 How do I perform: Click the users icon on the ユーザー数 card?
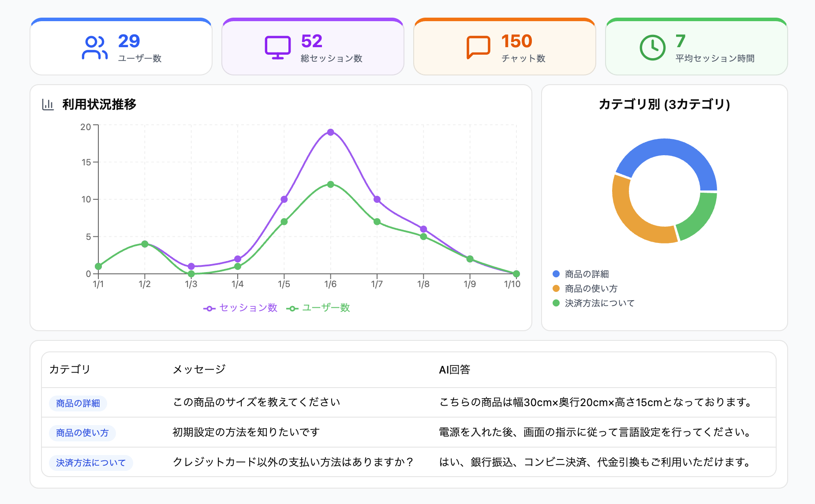click(94, 46)
